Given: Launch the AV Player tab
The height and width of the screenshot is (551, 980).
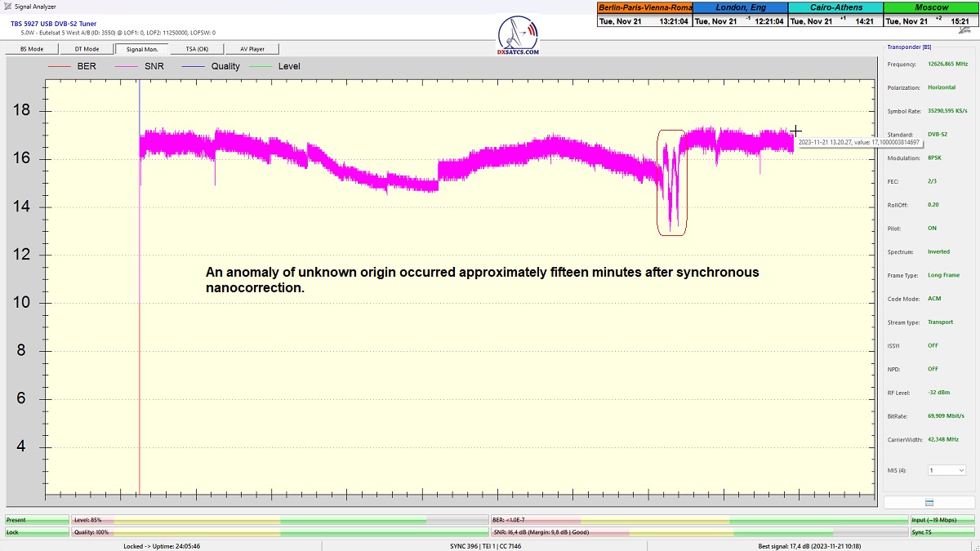Looking at the screenshot, I should coord(252,49).
